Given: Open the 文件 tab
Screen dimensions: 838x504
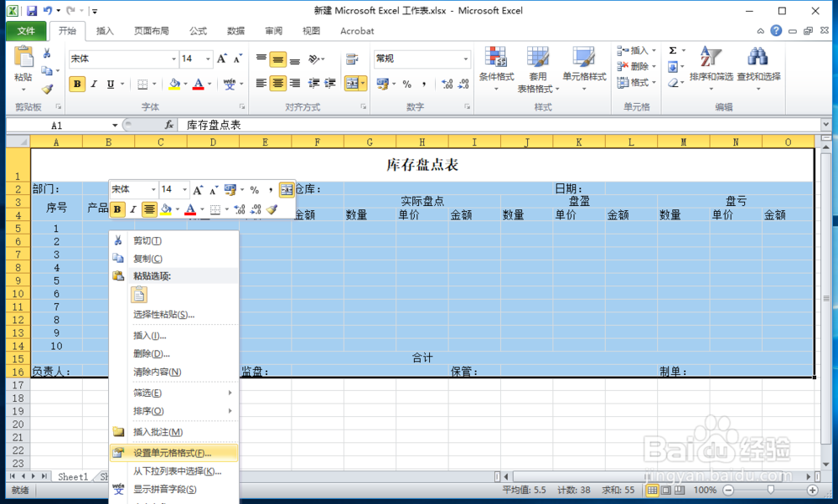Looking at the screenshot, I should pyautogui.click(x=26, y=31).
